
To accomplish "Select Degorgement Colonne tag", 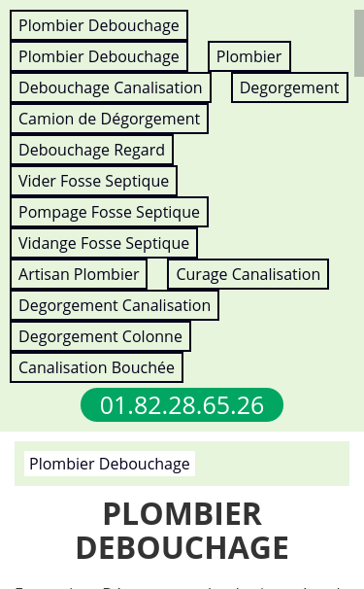I will (x=100, y=337).
